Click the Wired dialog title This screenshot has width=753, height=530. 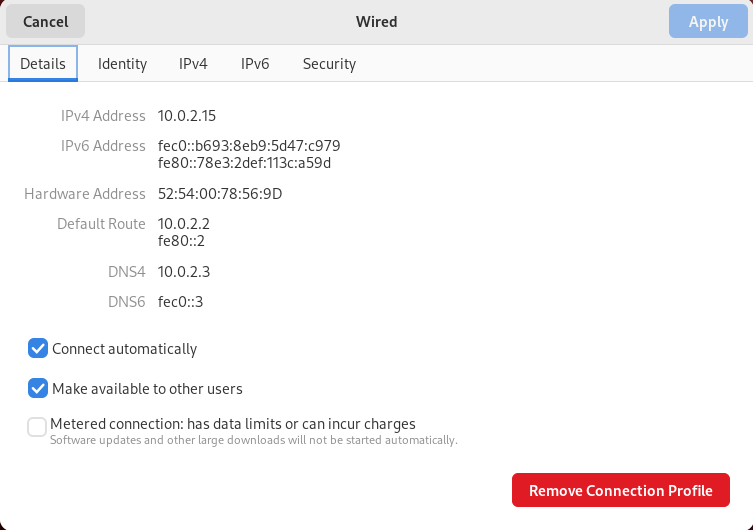tap(376, 21)
